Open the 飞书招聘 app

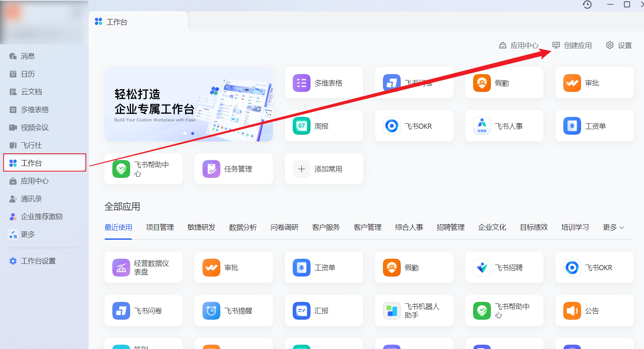click(x=504, y=267)
